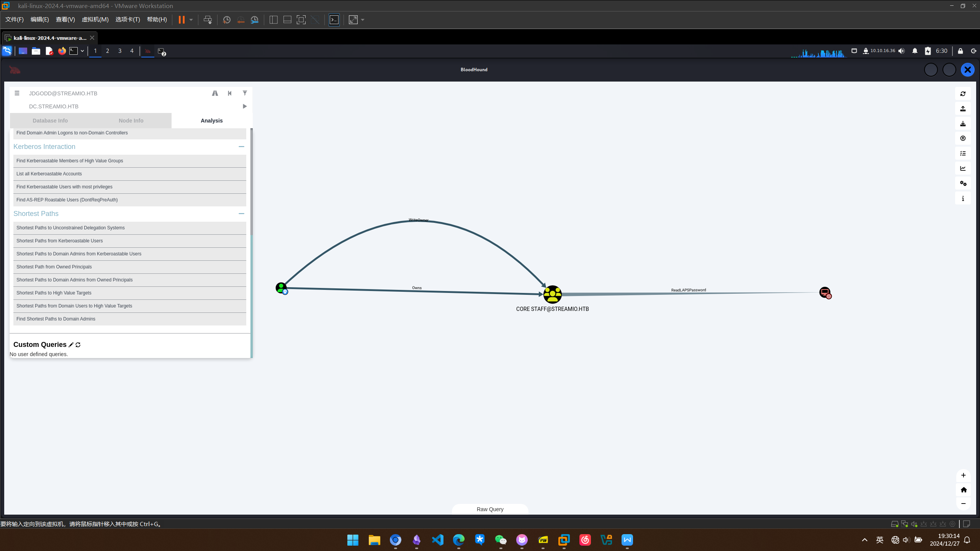The width and height of the screenshot is (980, 551).
Task: Zoom in using the plus button
Action: (963, 475)
